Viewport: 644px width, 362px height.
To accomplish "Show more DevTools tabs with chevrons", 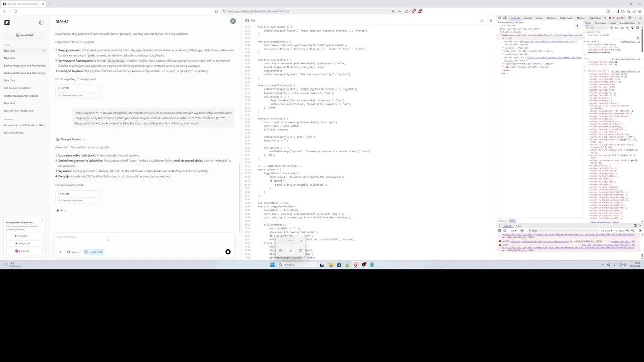I will 605,18.
